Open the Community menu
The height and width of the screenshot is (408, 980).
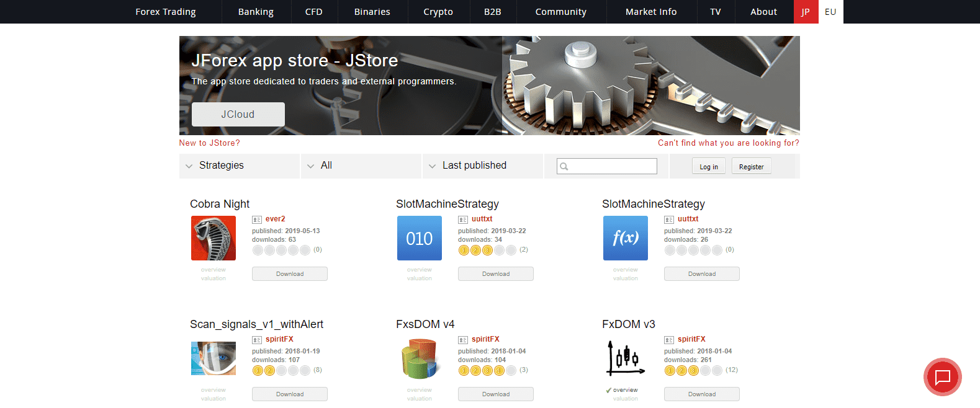pos(561,12)
